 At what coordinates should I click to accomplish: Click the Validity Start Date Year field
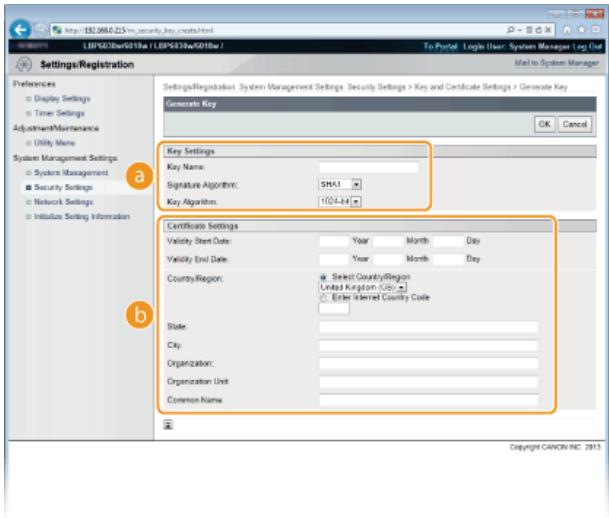click(334, 241)
